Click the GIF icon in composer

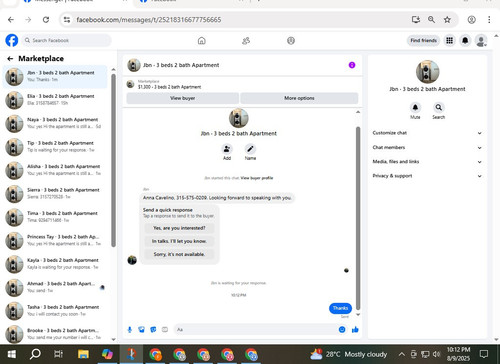[x=165, y=330]
